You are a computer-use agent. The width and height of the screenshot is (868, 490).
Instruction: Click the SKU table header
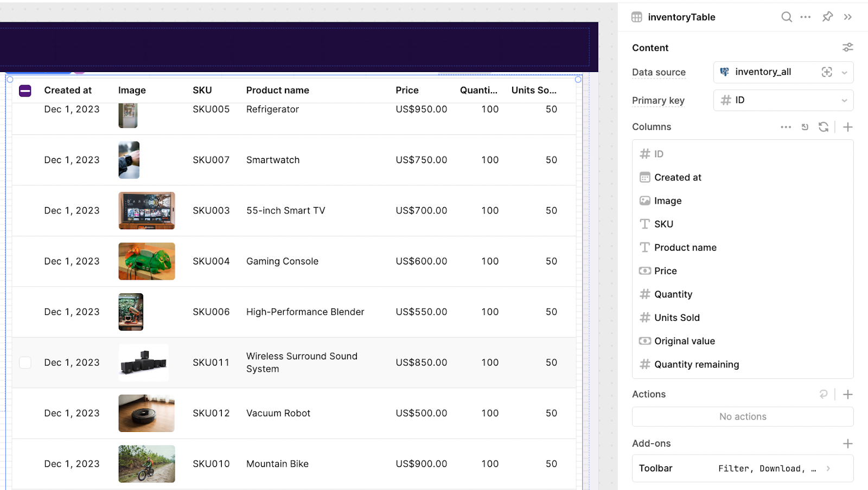click(202, 91)
